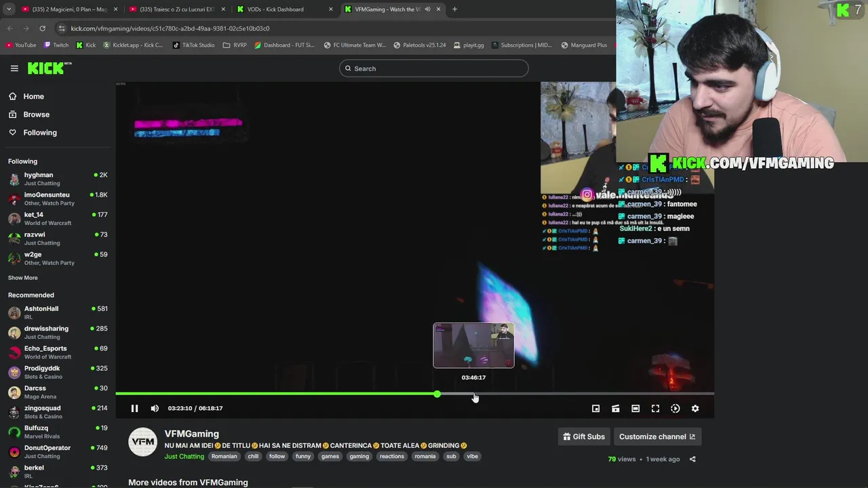Select the chill tag
Screen dimensions: 868x488
[x=253, y=456]
